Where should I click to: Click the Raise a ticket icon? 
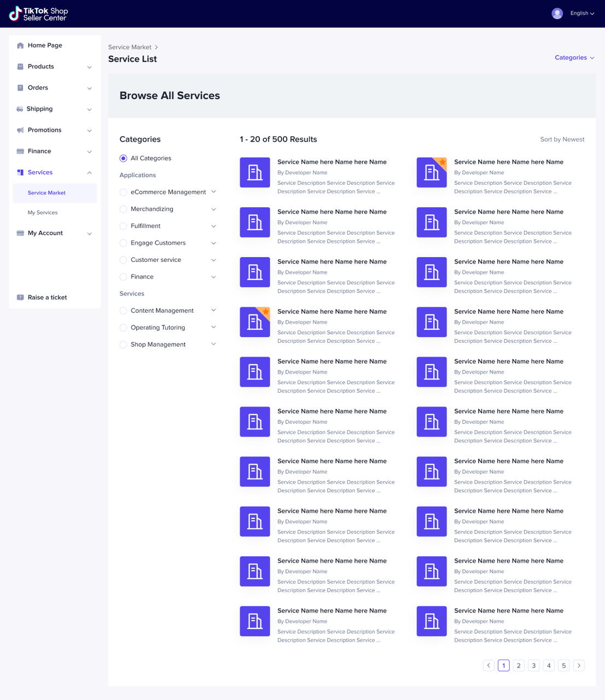click(20, 297)
